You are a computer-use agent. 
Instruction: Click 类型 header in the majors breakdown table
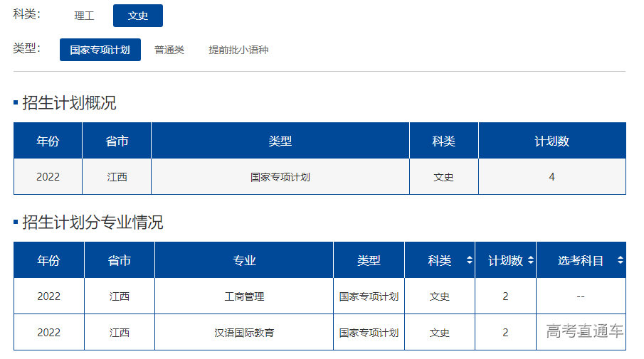(369, 261)
